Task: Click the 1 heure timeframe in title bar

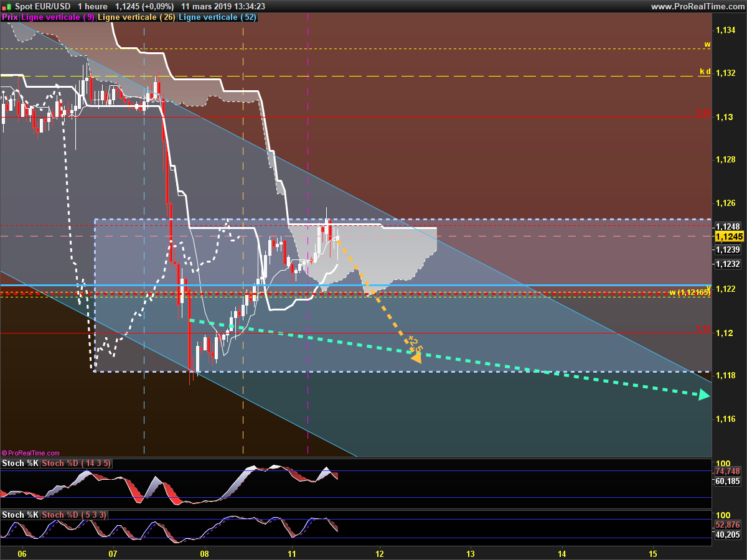Action: pos(92,6)
